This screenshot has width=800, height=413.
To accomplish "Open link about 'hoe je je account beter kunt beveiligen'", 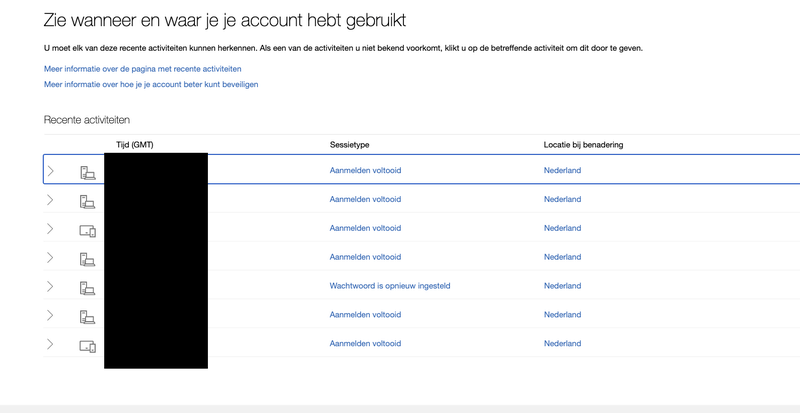I will click(x=151, y=85).
